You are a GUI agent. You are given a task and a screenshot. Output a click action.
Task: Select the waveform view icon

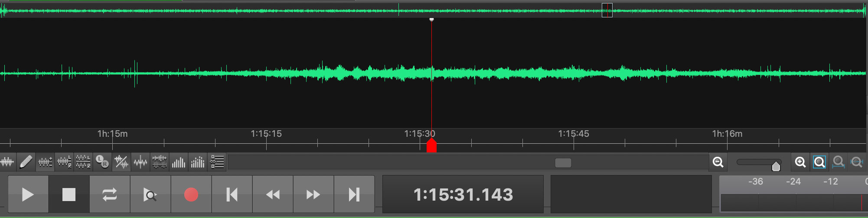pos(7,162)
